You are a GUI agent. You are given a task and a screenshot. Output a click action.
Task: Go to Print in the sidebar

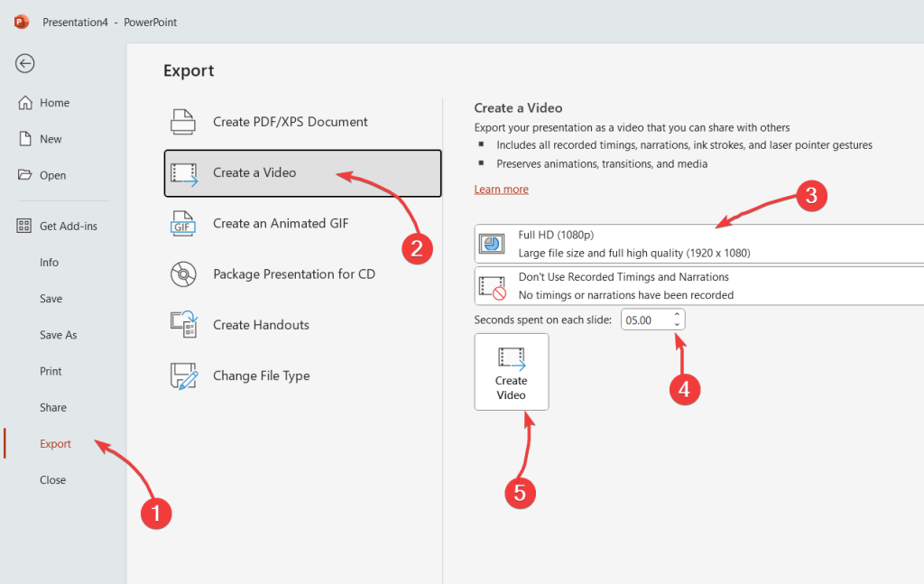(x=51, y=371)
